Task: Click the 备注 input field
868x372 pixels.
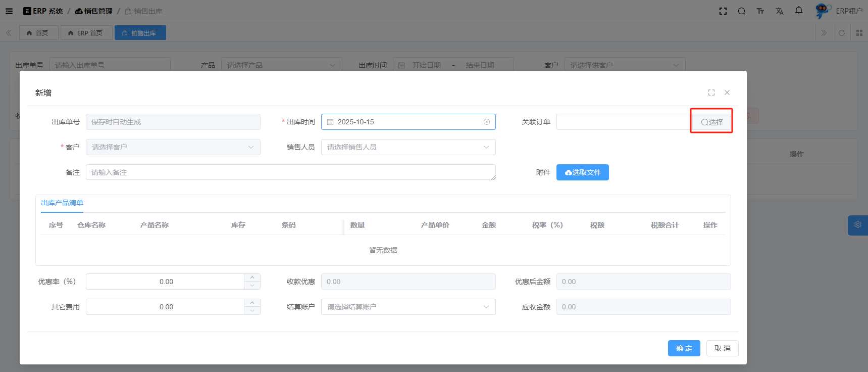Action: 290,172
